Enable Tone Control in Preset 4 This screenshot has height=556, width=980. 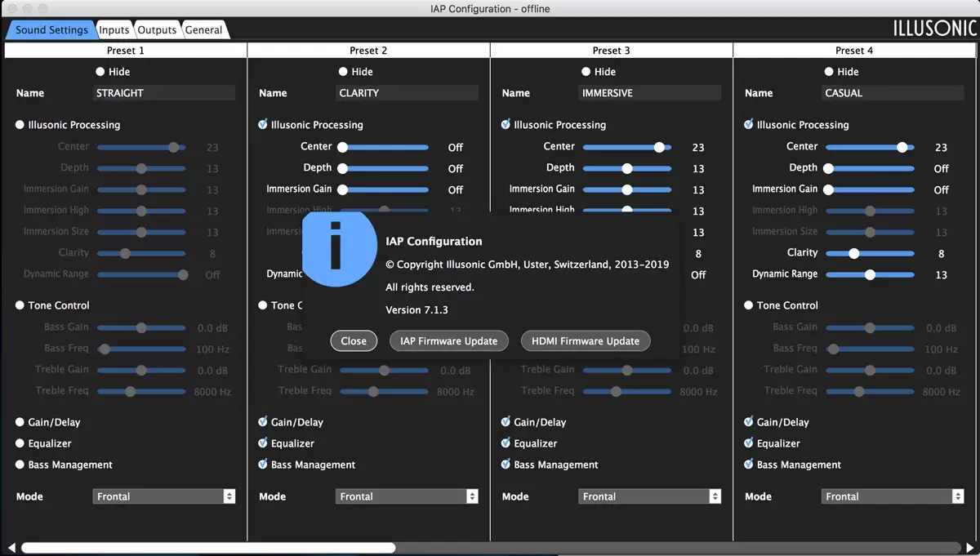click(x=749, y=305)
